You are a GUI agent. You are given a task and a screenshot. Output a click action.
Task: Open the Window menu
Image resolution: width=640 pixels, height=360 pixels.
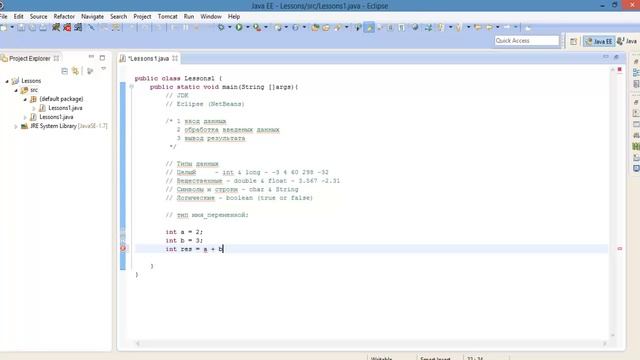[x=211, y=17]
